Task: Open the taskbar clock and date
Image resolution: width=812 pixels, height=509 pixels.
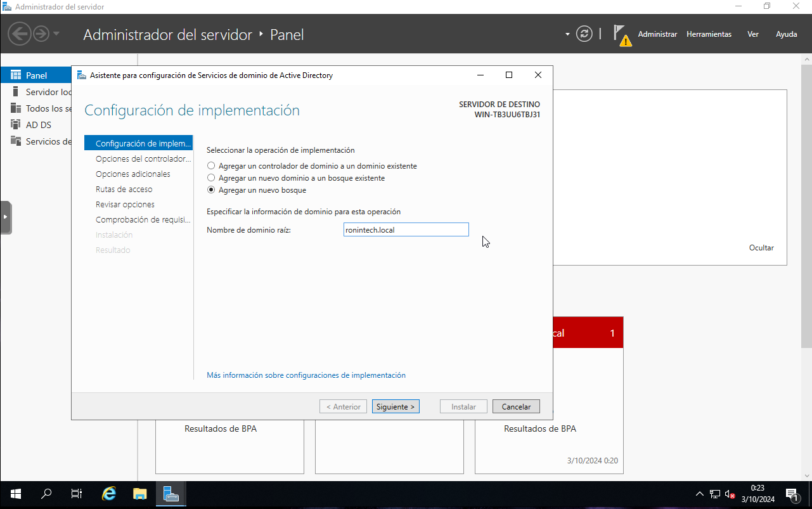Action: pyautogui.click(x=758, y=494)
